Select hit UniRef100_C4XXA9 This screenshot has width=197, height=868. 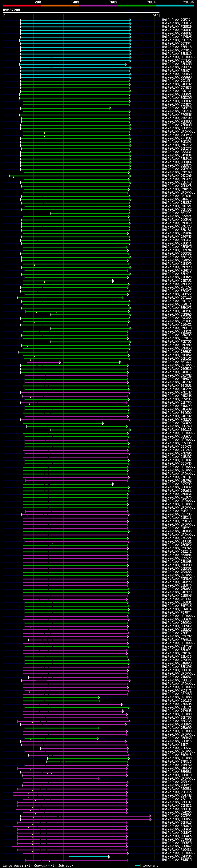pos(177,176)
